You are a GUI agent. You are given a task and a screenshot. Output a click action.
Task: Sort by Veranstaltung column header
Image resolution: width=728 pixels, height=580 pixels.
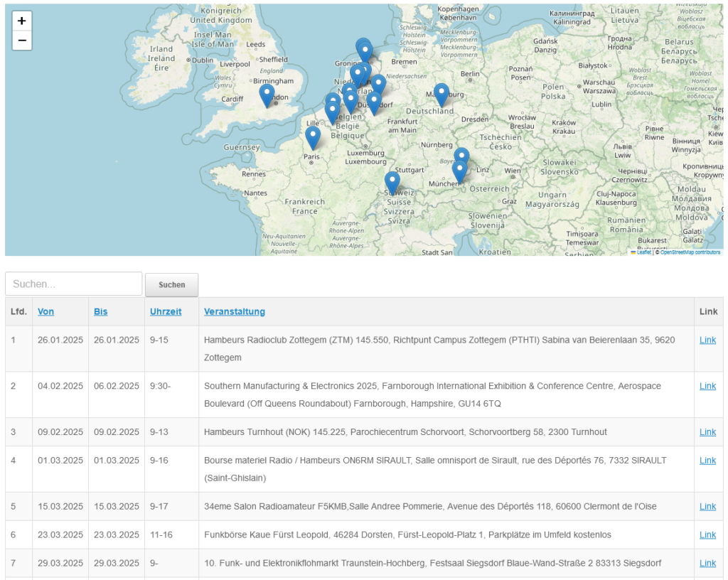235,311
